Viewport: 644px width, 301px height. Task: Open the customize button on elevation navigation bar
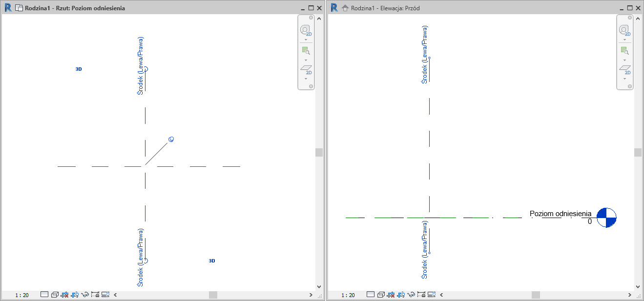tap(630, 86)
